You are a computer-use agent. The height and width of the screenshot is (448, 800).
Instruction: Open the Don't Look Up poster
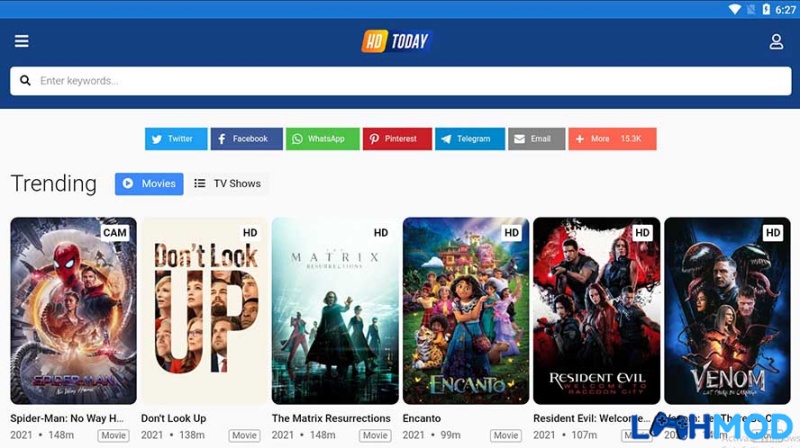pos(204,311)
